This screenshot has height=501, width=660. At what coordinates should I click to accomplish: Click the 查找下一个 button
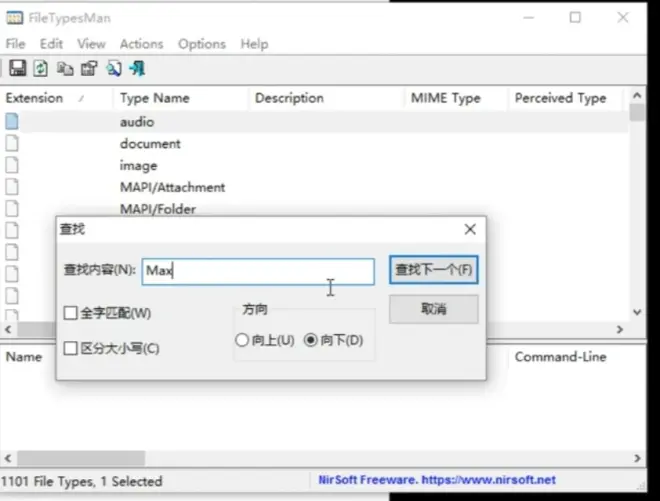point(433,270)
